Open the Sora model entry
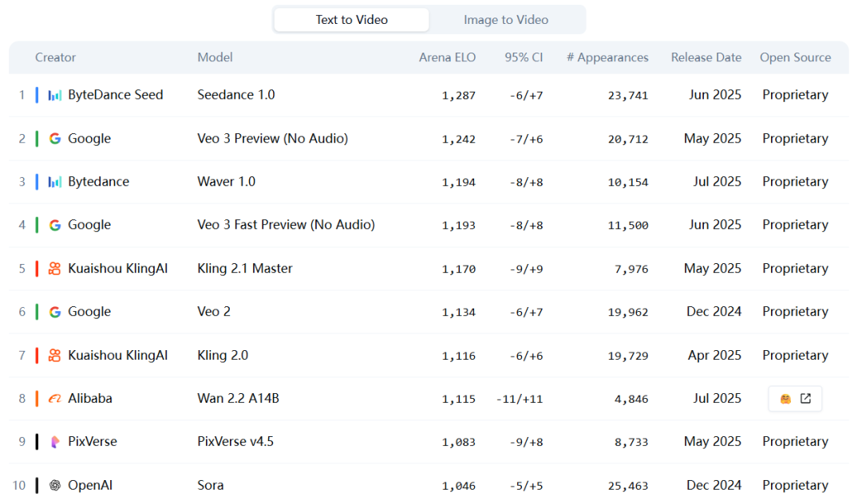The height and width of the screenshot is (504, 862). [211, 485]
